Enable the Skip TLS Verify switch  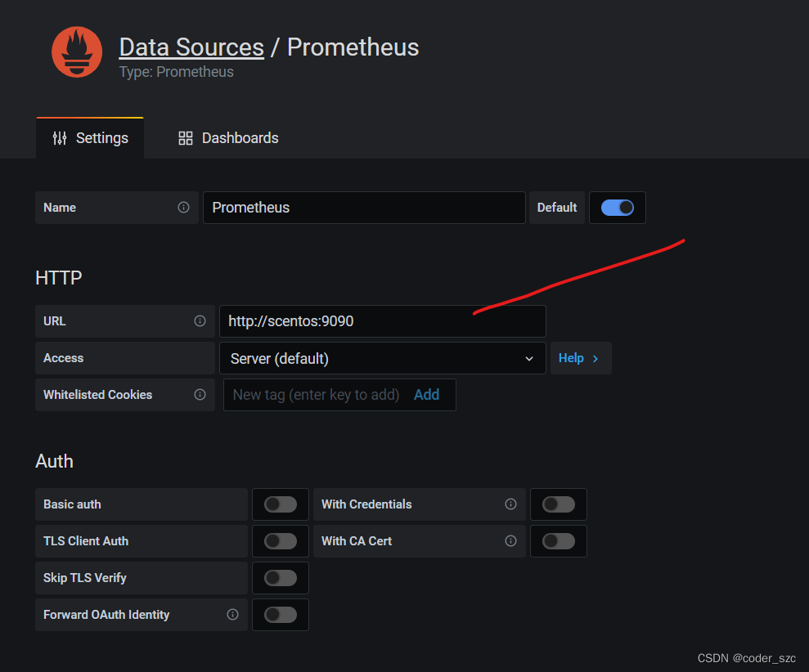click(x=280, y=578)
